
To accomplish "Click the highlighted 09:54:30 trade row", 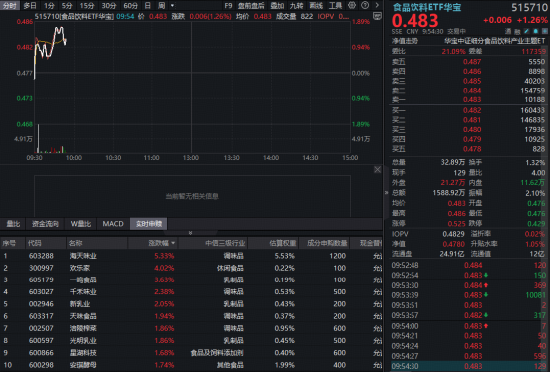I will (469, 366).
